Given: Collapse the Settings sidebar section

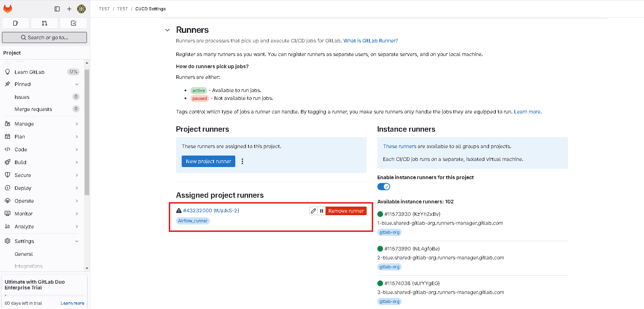Looking at the screenshot, I should coord(42,241).
